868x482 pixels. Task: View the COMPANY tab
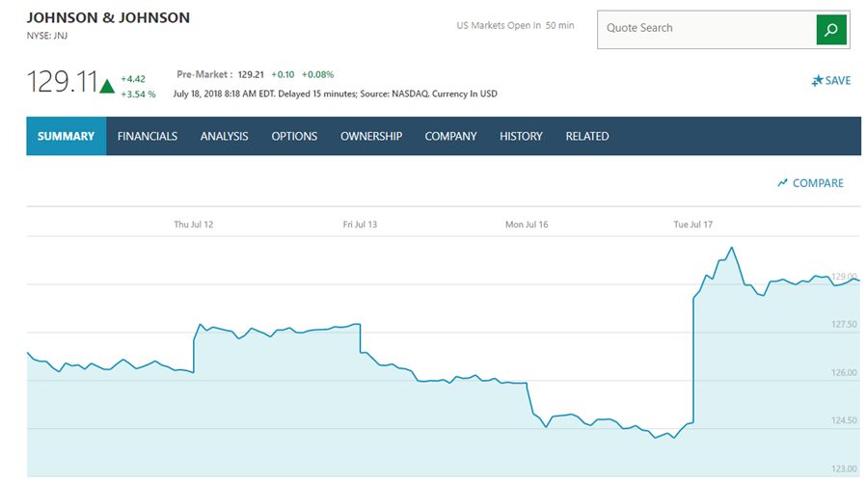pos(450,136)
